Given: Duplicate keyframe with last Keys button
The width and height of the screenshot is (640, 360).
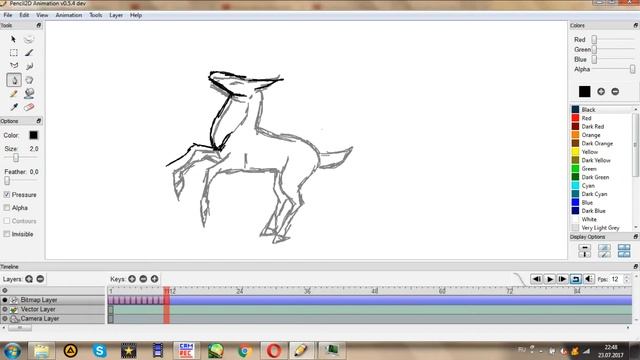Looking at the screenshot, I should pos(154,279).
